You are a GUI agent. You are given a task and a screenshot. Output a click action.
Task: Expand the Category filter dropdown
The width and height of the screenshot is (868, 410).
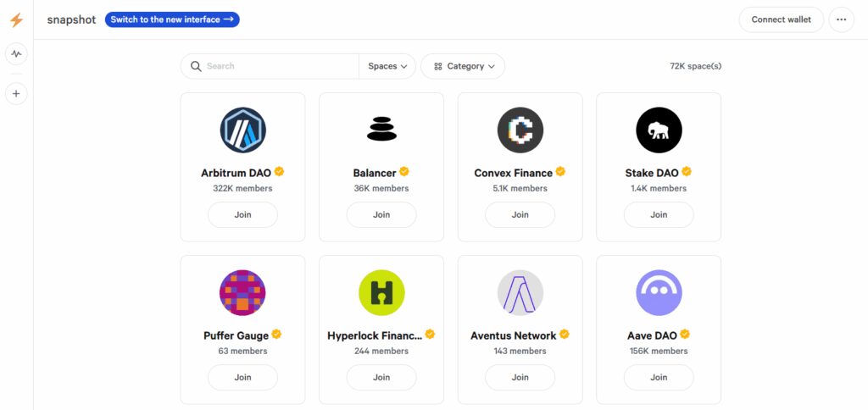[463, 66]
